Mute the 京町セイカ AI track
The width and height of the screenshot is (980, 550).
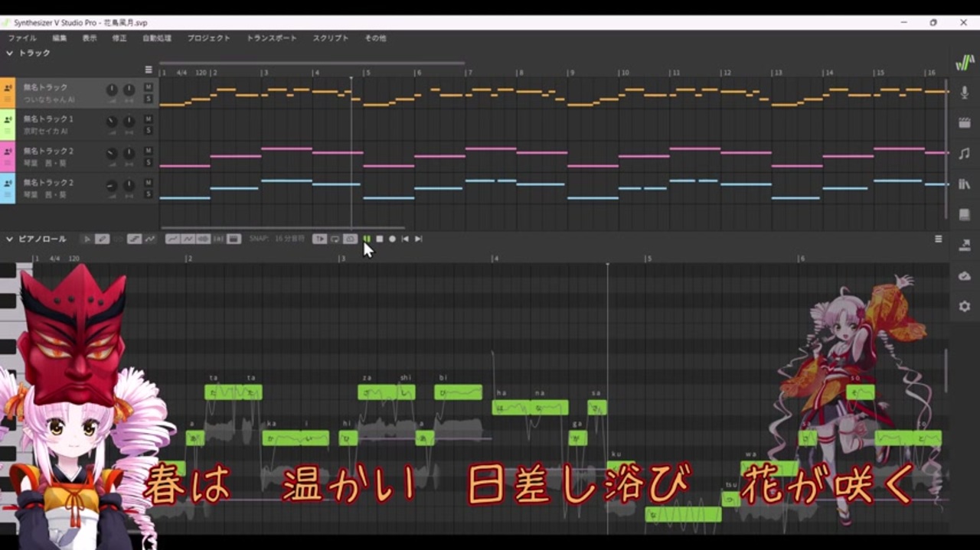(149, 119)
